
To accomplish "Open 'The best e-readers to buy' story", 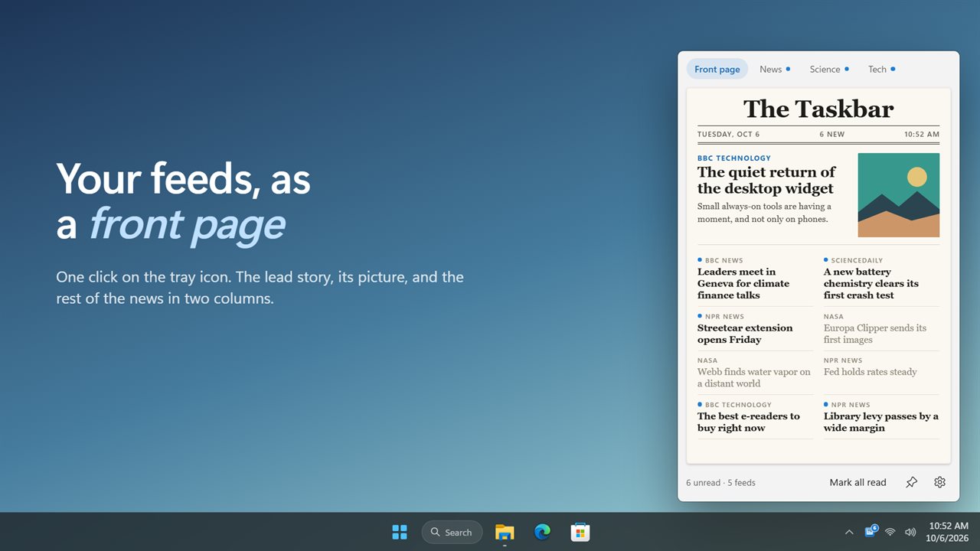I will tap(748, 422).
